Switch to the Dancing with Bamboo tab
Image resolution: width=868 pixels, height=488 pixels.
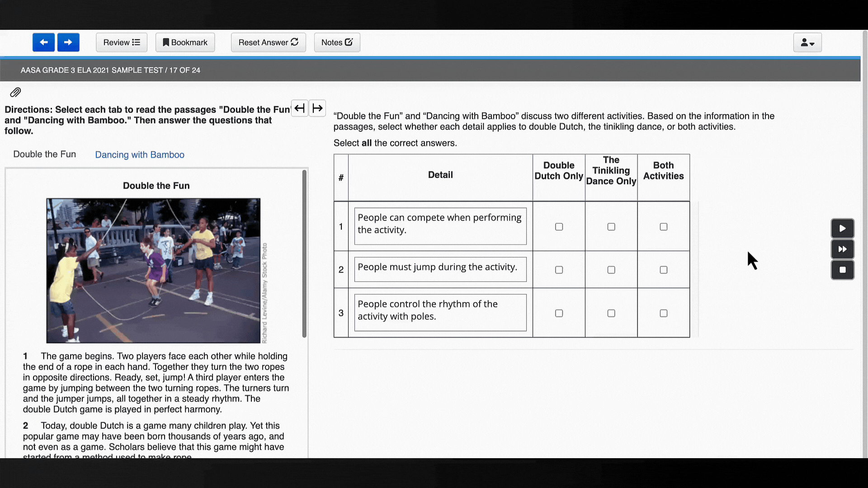click(x=140, y=155)
